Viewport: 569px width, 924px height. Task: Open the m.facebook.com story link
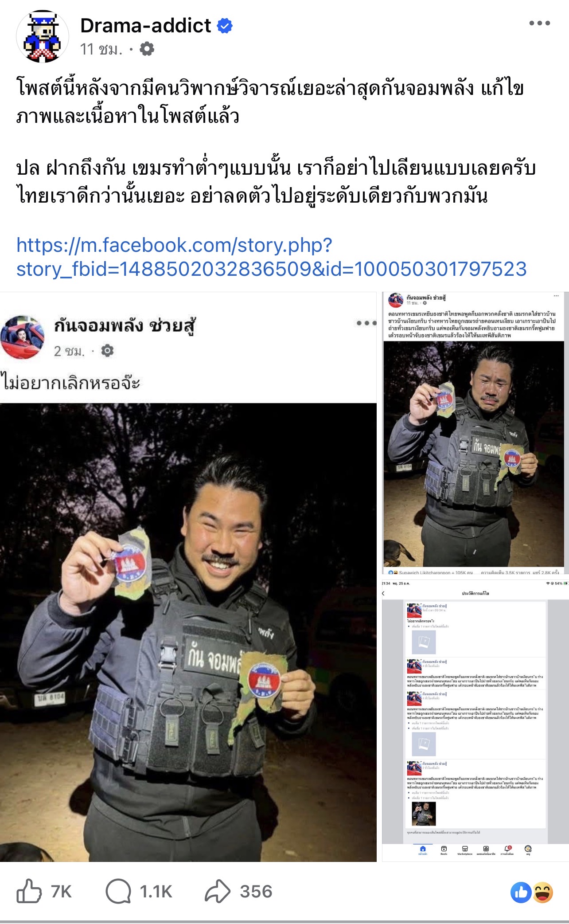tap(271, 257)
